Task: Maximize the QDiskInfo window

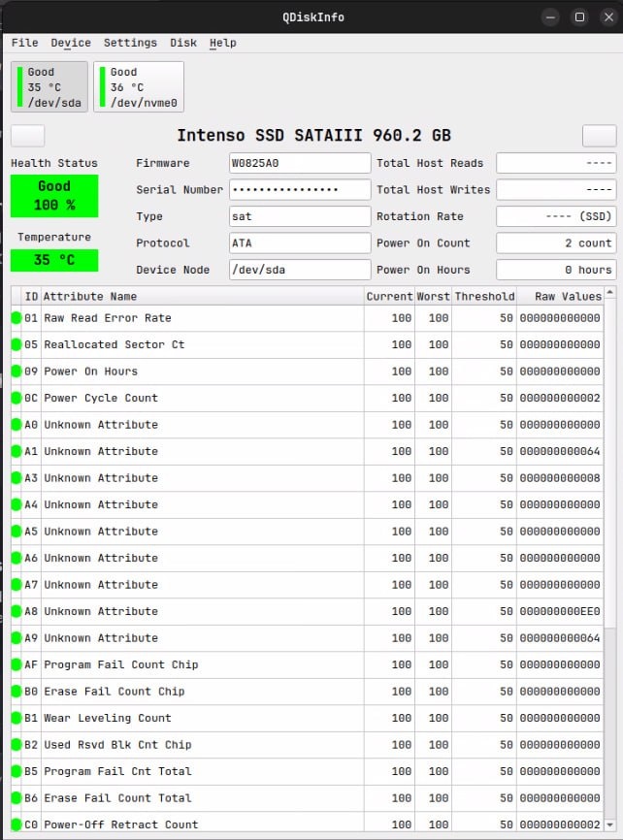Action: pos(579,17)
